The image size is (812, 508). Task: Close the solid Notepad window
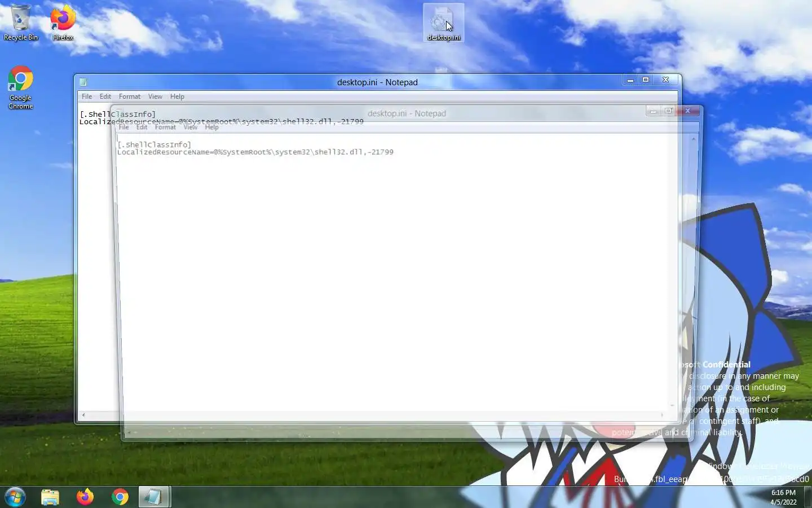pos(665,80)
